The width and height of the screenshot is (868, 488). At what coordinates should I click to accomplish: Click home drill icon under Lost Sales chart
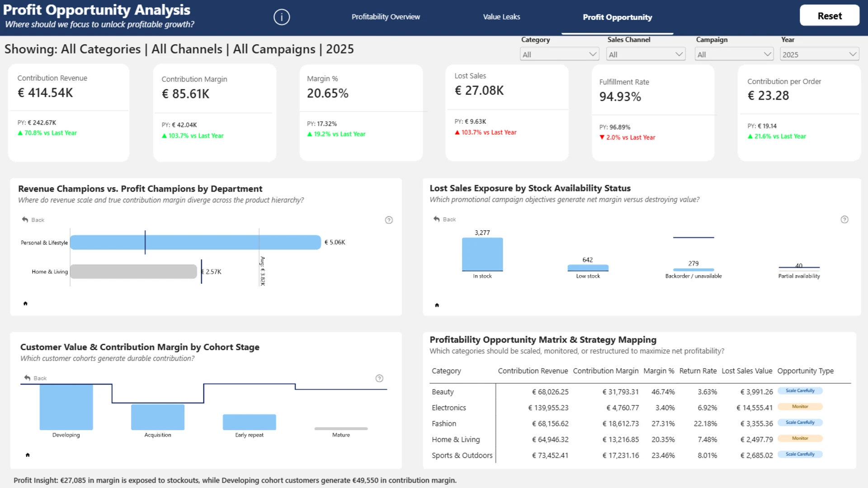(437, 305)
